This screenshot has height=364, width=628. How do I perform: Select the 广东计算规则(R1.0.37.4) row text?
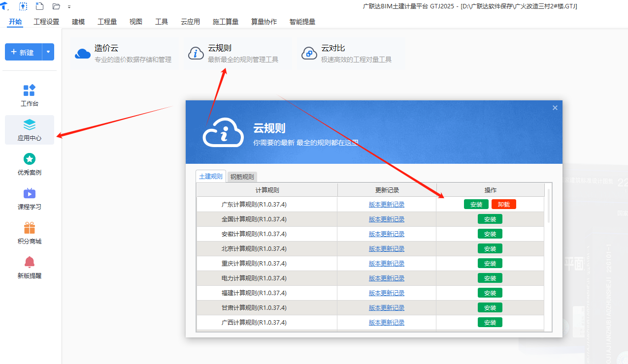[254, 205]
